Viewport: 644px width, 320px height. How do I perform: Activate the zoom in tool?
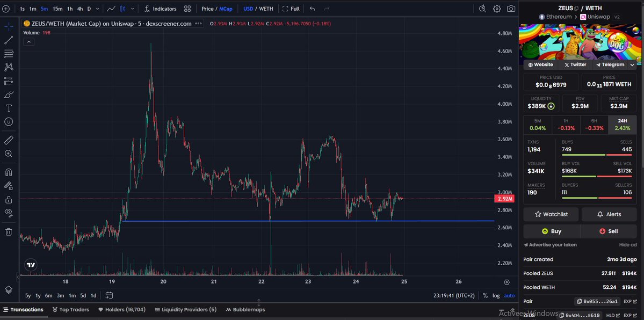[9, 154]
